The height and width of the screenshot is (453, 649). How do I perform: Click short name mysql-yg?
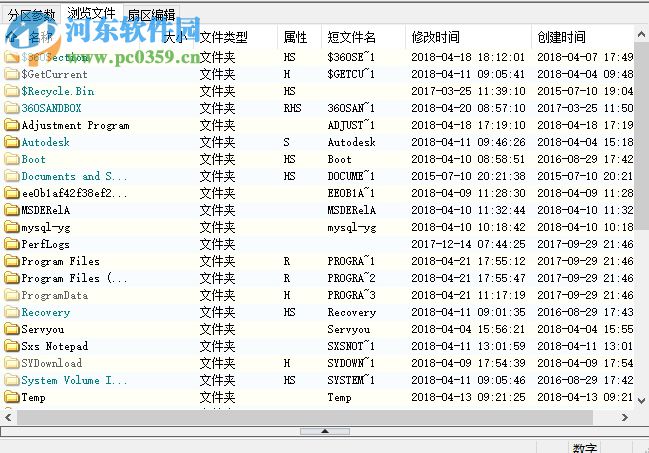pyautogui.click(x=351, y=227)
